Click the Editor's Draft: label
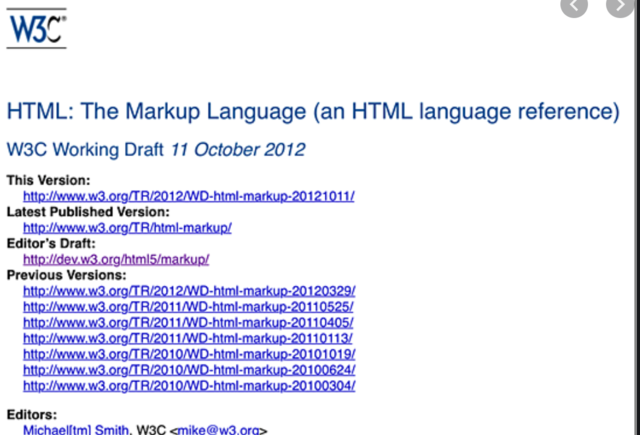The image size is (640, 435). click(51, 244)
